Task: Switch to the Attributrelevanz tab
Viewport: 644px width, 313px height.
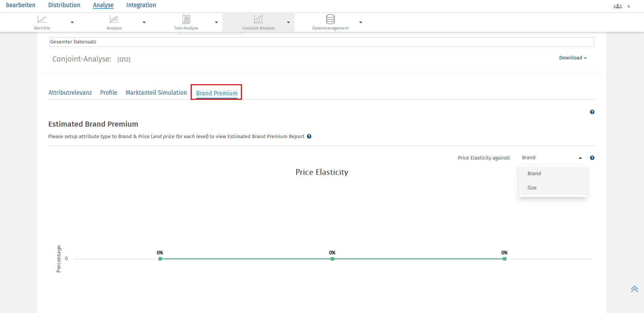Action: pyautogui.click(x=70, y=93)
